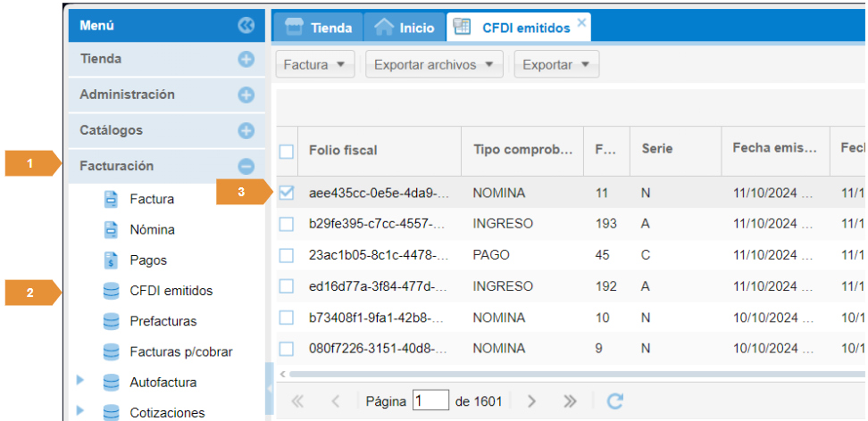The height and width of the screenshot is (421, 868).
Task: Open the Factura dropdown button
Action: tap(314, 64)
